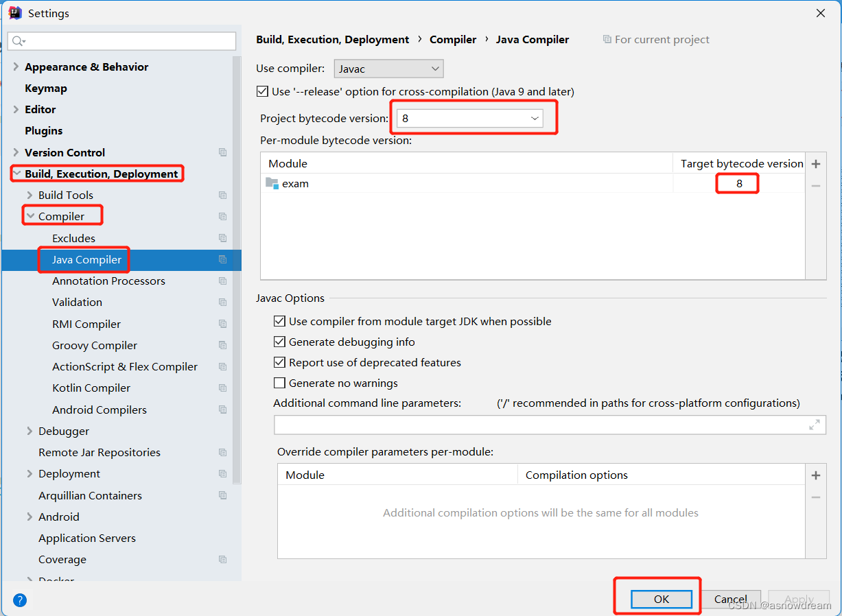Click the expand icon in command line parameters field

click(814, 425)
